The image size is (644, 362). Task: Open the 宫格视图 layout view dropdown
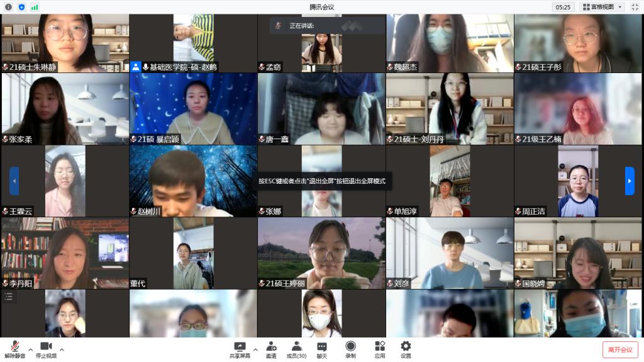click(602, 7)
